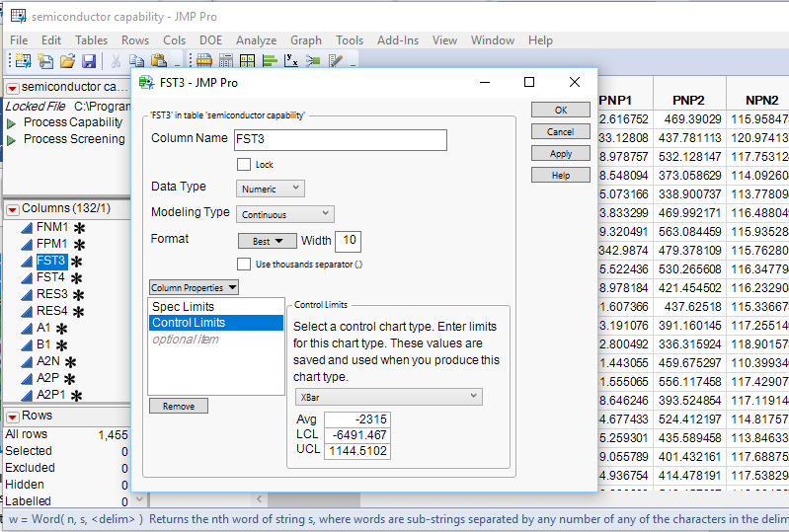
Task: Click the Distribution green bars icon
Action: [270, 61]
